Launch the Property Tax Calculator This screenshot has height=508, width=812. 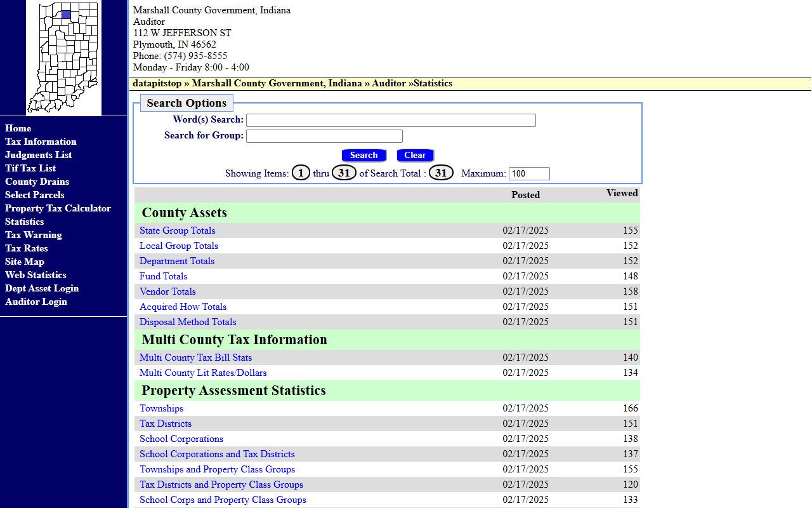[58, 208]
